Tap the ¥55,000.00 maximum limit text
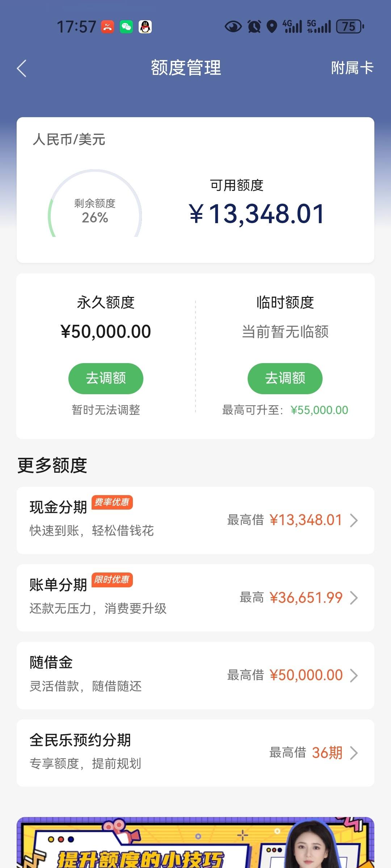Screen dimensions: 391x868 (x=319, y=410)
